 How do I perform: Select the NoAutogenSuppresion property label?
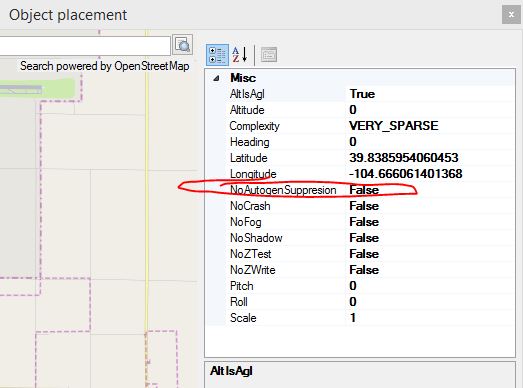tap(283, 190)
